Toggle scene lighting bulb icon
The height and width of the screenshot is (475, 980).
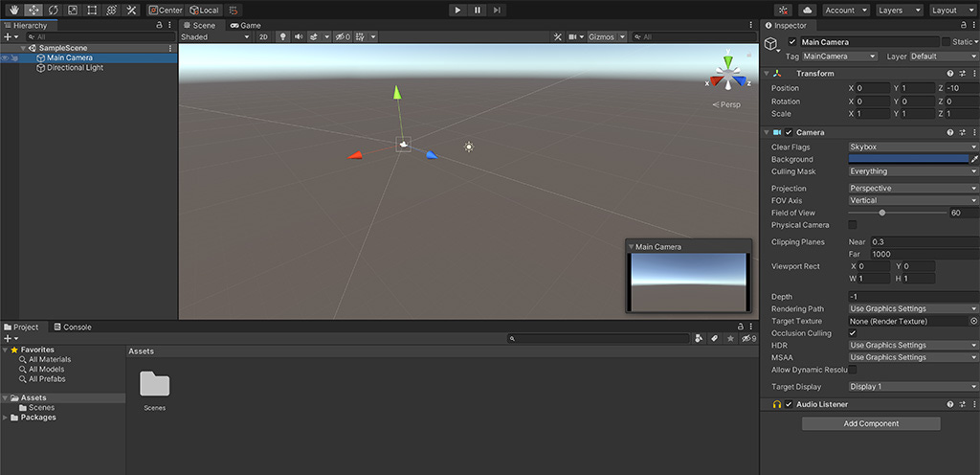point(282,37)
